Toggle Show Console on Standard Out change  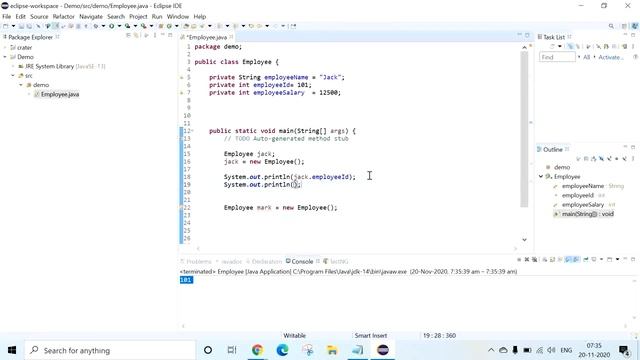[x=567, y=259]
